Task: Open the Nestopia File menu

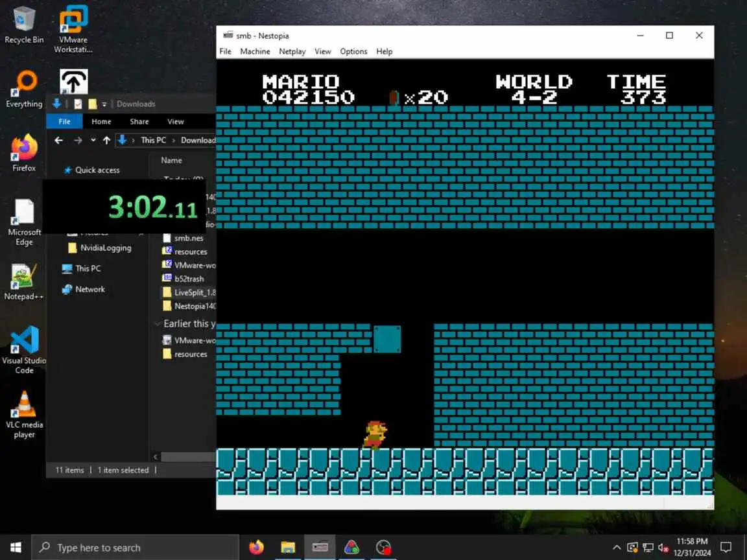Action: (226, 51)
